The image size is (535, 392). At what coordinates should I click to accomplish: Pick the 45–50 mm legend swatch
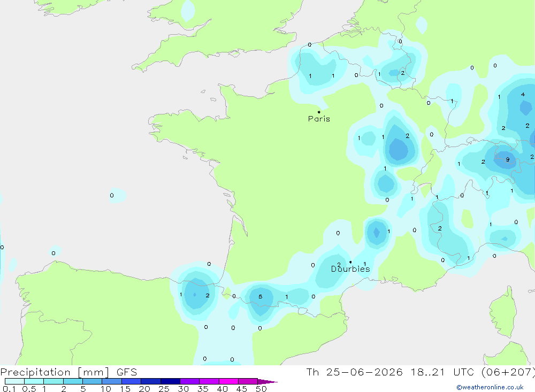coord(248,381)
